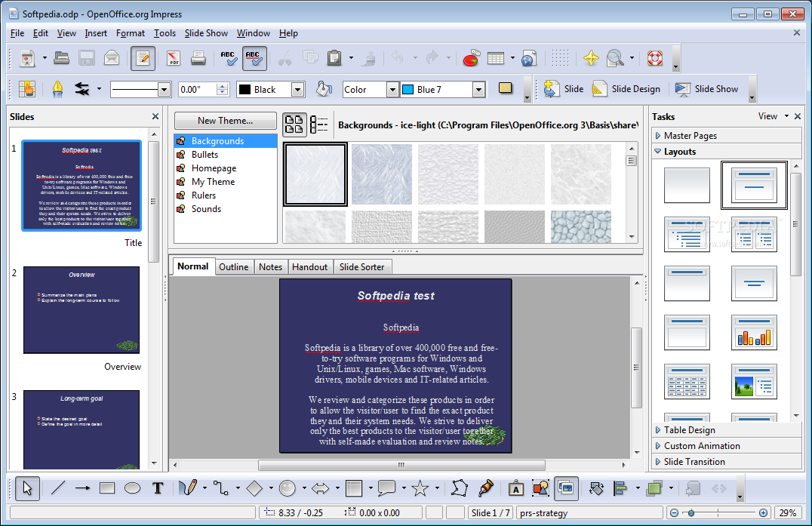Click the Paste clipboard icon
Screen dimensions: 812x526
click(334, 58)
